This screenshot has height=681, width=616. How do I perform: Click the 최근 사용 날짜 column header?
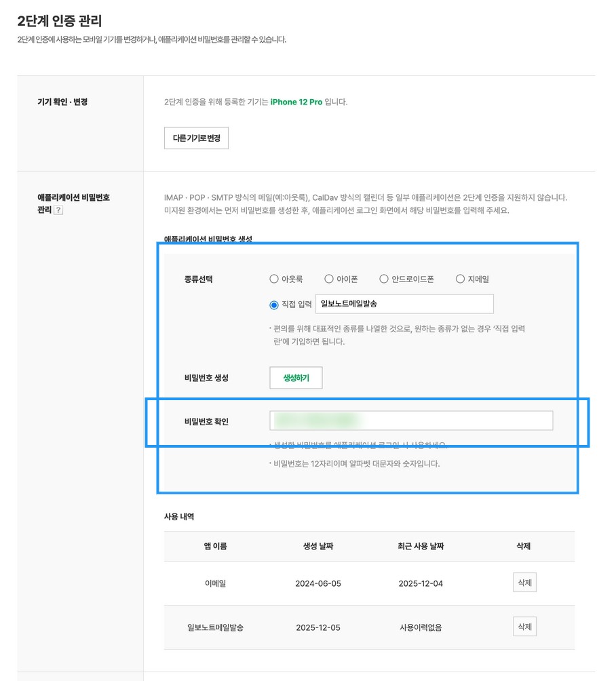421,546
